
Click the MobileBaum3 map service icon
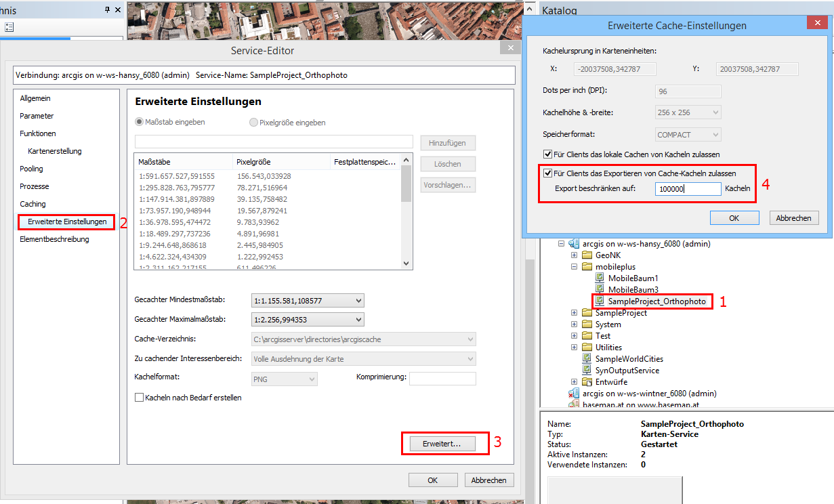coord(600,290)
